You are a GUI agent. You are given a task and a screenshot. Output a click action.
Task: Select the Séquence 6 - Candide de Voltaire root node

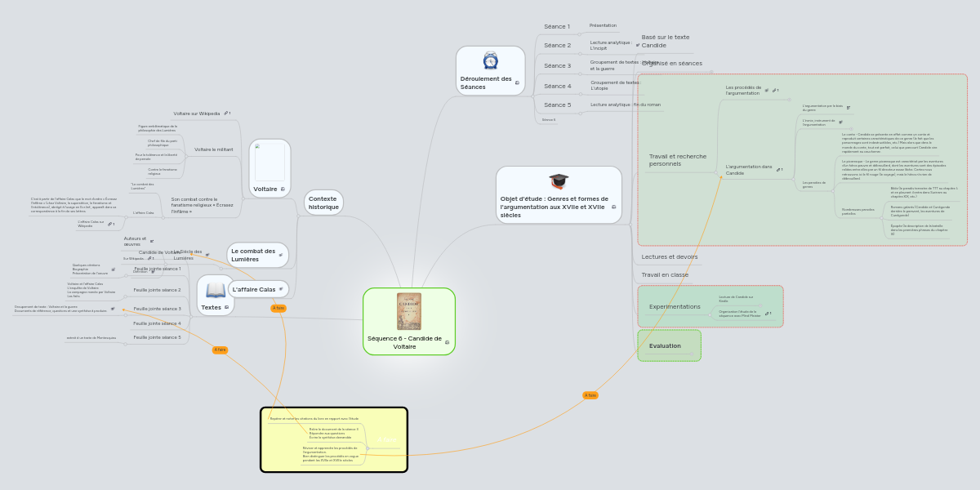pyautogui.click(x=409, y=322)
